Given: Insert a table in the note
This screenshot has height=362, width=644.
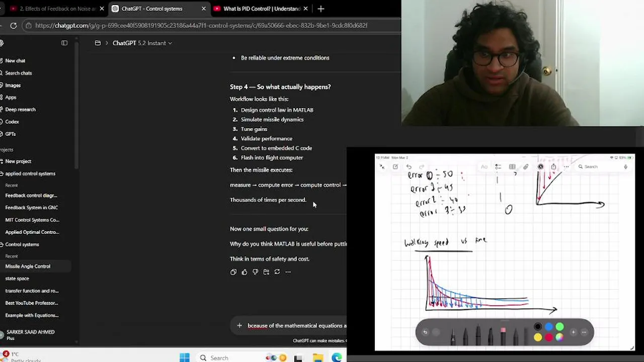Looking at the screenshot, I should 512,167.
